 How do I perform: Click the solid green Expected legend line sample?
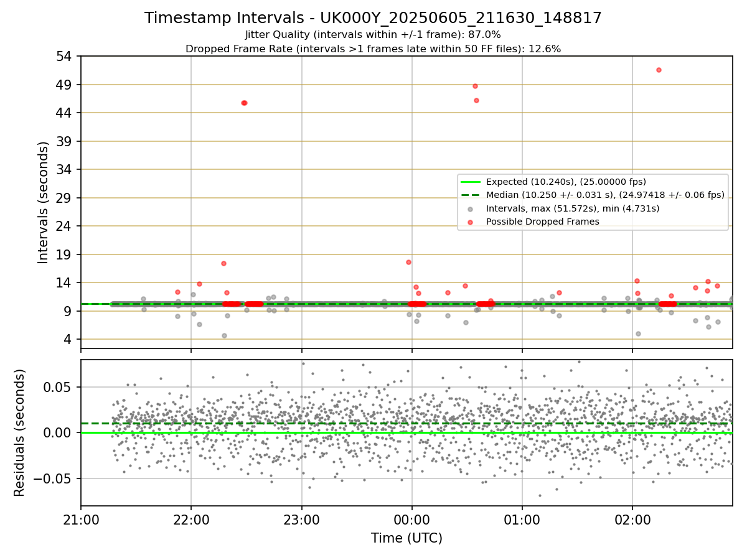tap(471, 182)
